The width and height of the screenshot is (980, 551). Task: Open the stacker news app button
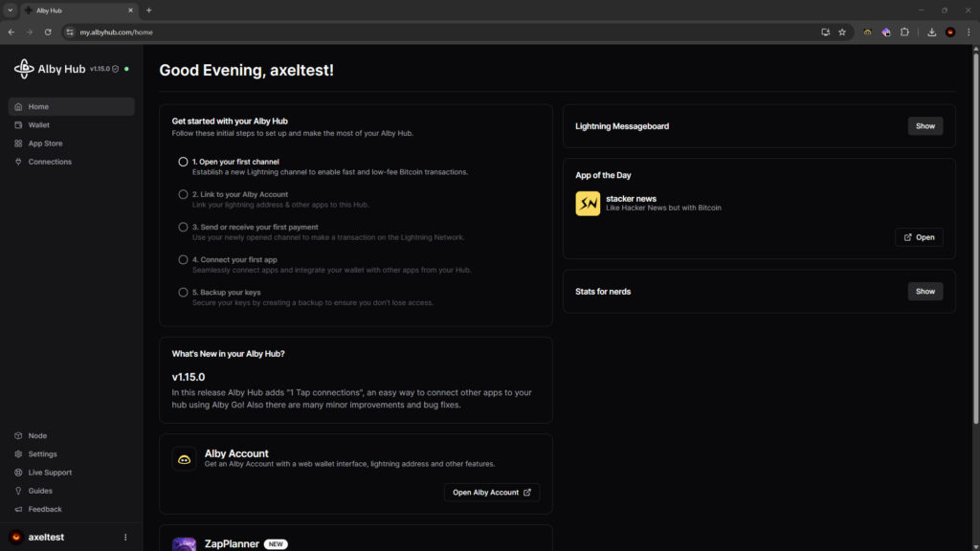pos(919,237)
